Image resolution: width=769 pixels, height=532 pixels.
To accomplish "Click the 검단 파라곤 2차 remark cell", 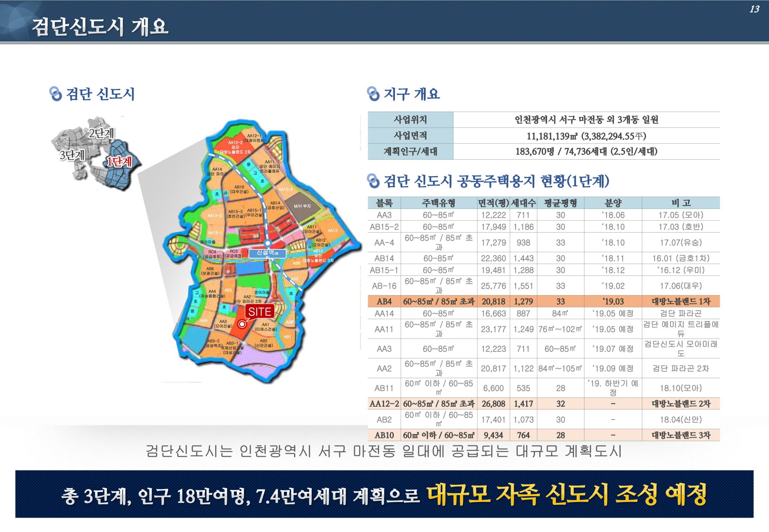I will click(680, 368).
